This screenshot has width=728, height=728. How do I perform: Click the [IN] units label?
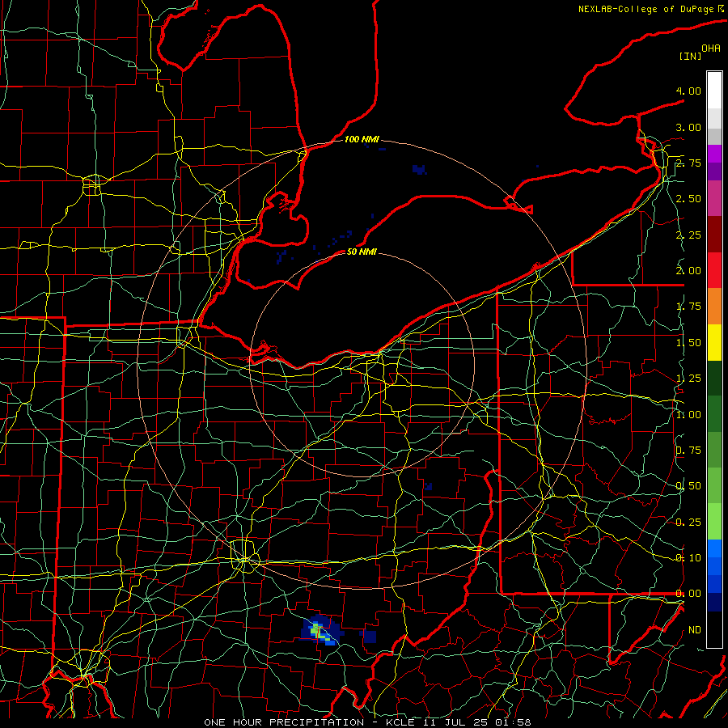click(x=690, y=56)
